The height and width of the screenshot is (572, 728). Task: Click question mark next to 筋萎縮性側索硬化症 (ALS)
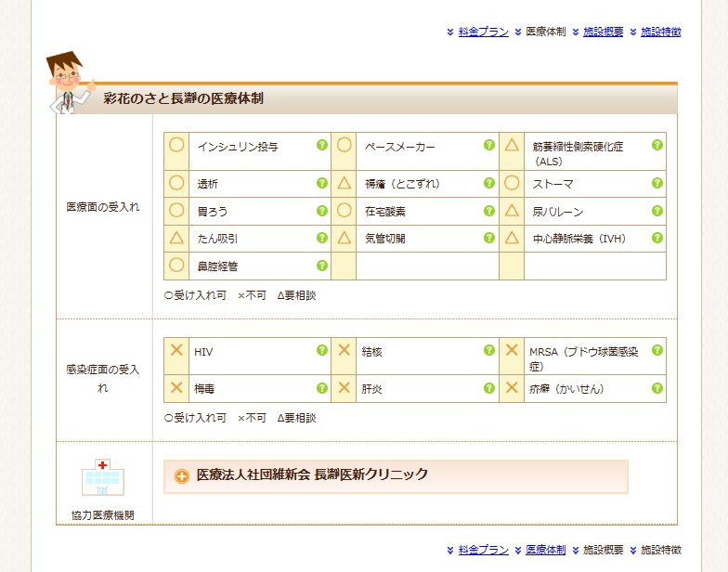tap(657, 145)
